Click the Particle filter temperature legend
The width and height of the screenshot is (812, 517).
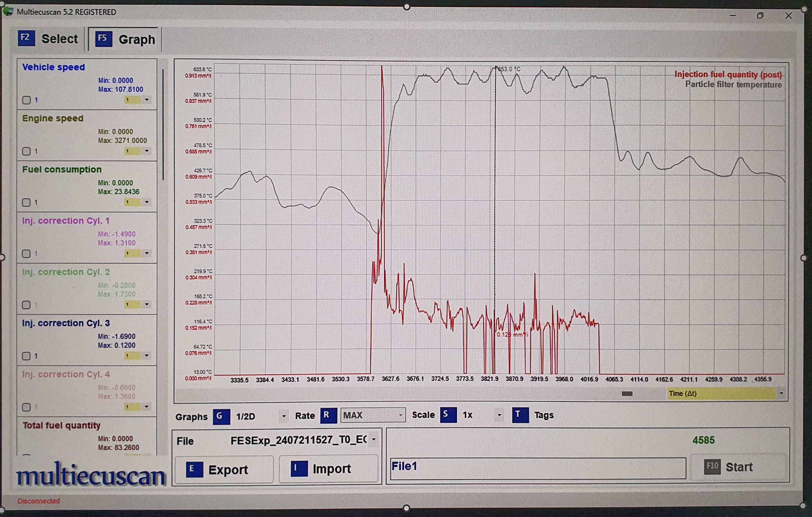[733, 84]
